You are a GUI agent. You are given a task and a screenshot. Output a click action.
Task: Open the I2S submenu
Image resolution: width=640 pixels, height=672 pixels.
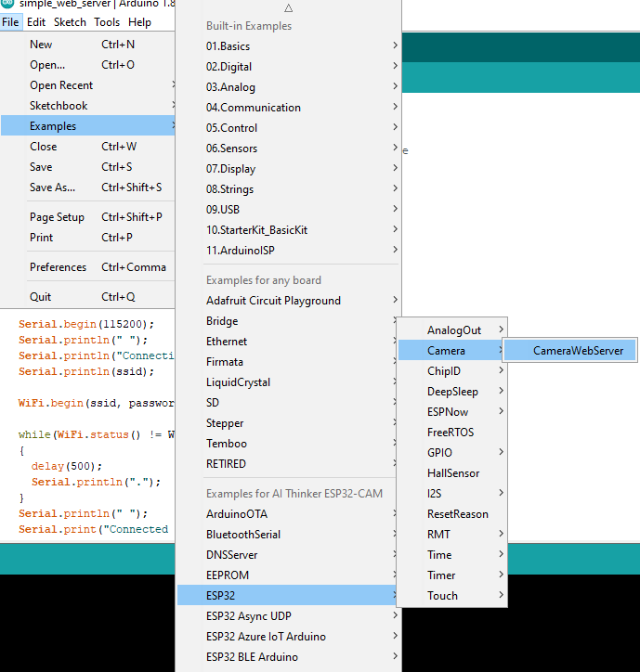452,493
